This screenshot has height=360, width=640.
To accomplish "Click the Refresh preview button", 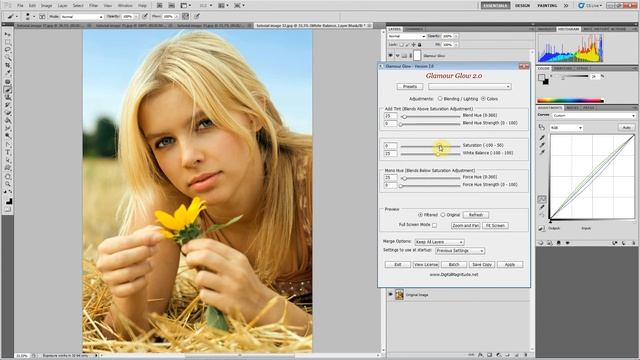I will (x=476, y=215).
